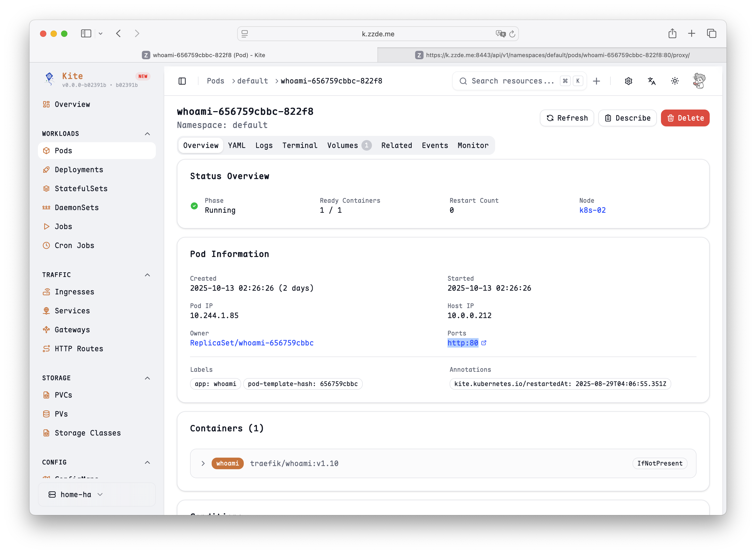
Task: Open external link icon beside http:80
Action: pyautogui.click(x=484, y=343)
